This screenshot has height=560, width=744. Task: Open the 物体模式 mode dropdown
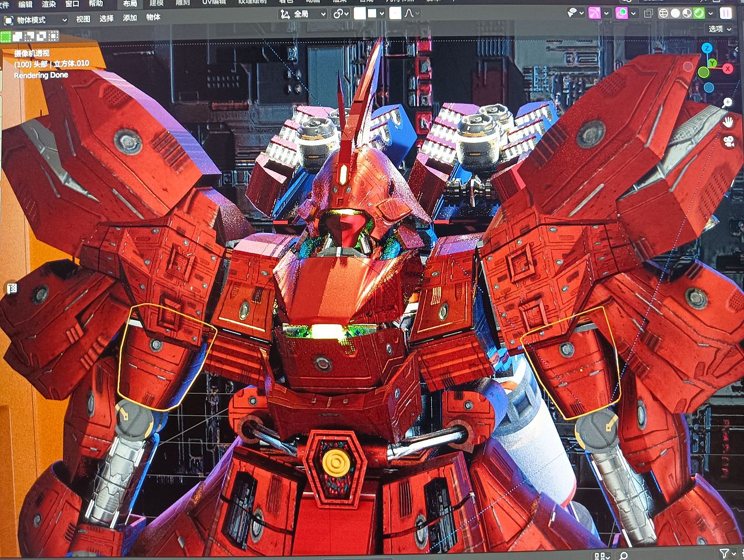click(x=35, y=20)
